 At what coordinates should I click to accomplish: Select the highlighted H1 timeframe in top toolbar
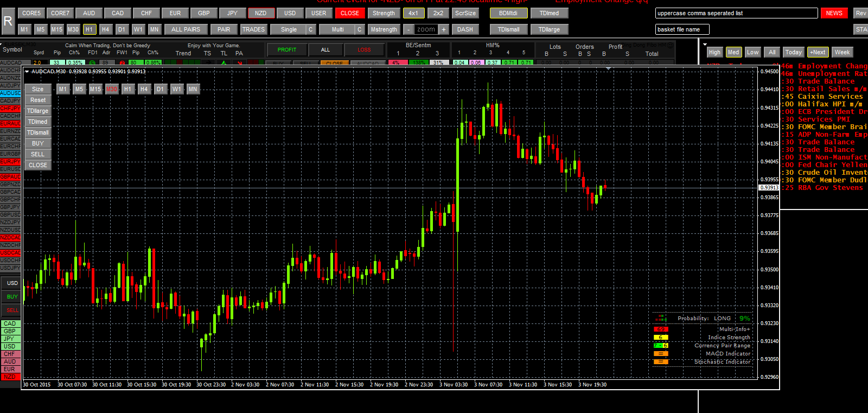tap(90, 29)
